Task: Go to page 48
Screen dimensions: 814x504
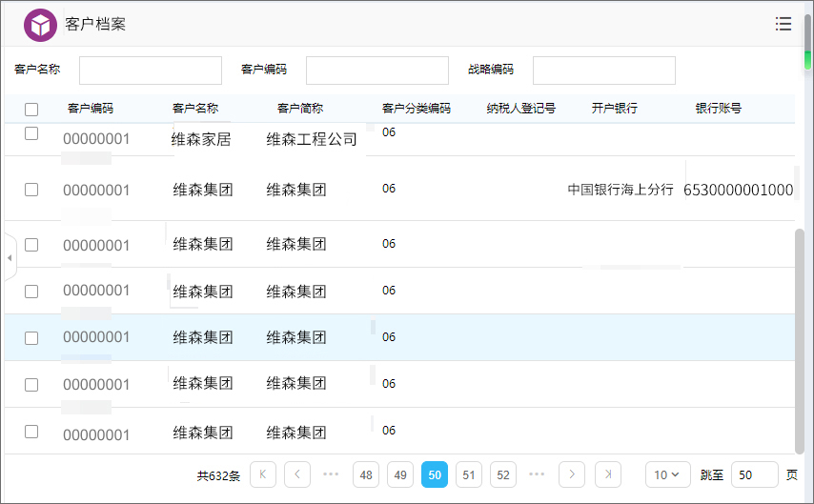Action: (366, 474)
